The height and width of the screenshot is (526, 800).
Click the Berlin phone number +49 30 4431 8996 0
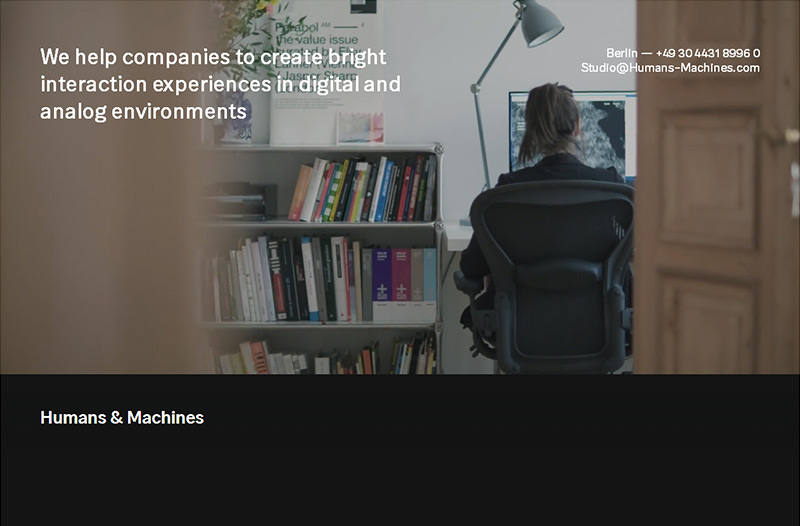point(708,53)
